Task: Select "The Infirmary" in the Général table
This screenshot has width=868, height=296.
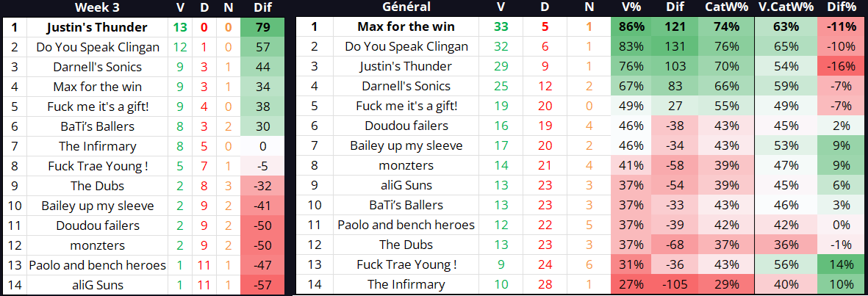Action: 406,284
